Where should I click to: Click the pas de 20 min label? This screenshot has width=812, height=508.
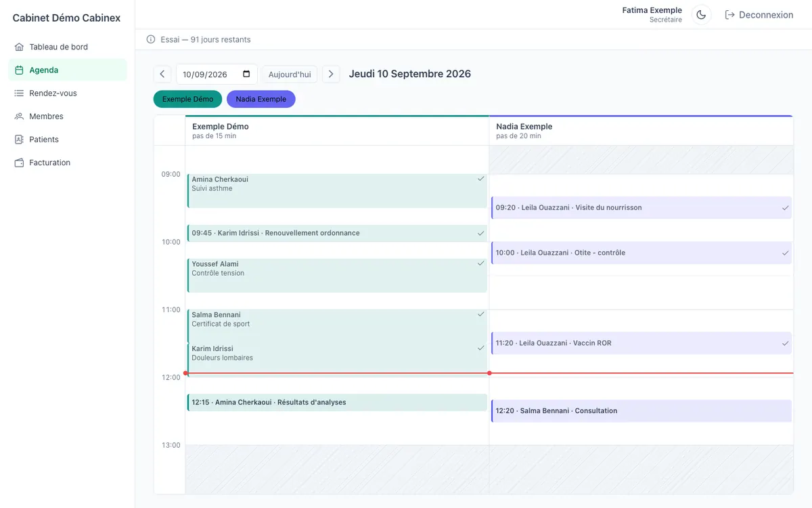(x=519, y=136)
